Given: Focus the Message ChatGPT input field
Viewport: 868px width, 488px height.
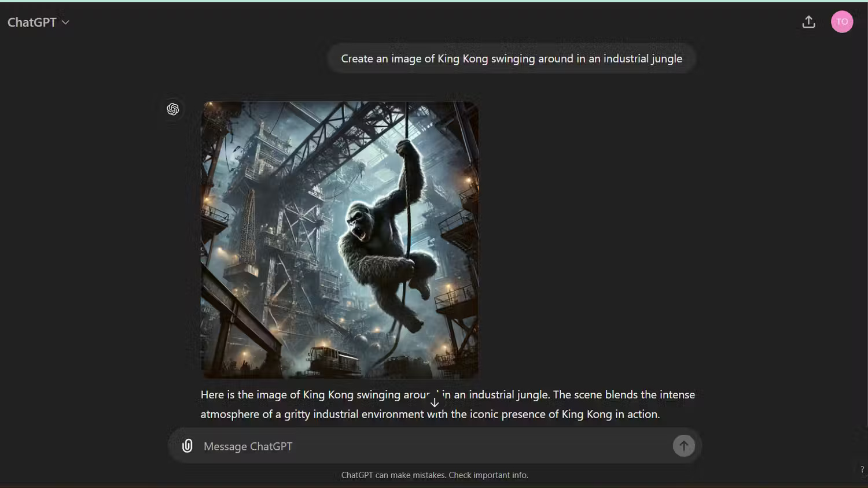Looking at the screenshot, I should click(x=434, y=446).
